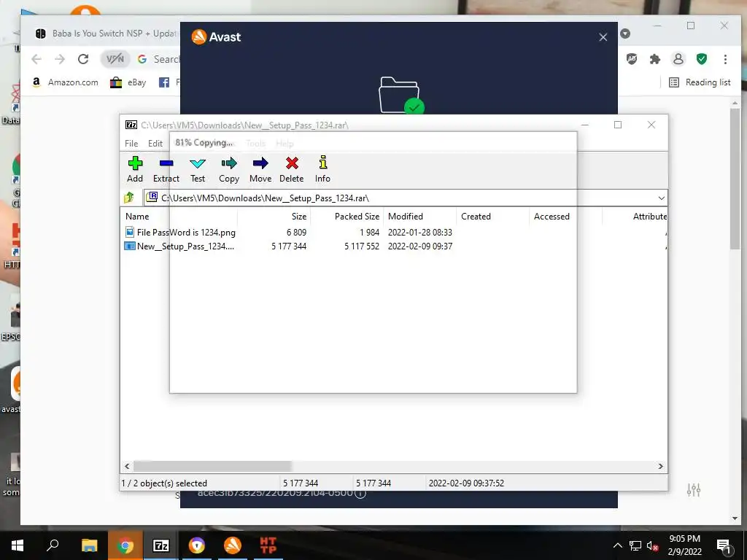The height and width of the screenshot is (560, 747).
Task: Sort by the Modified column header
Action: click(x=406, y=216)
